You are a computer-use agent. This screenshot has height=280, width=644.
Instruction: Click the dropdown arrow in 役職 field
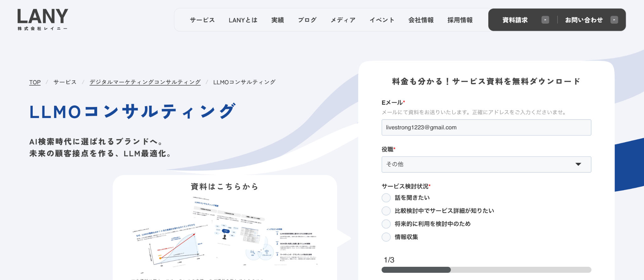pos(578,165)
